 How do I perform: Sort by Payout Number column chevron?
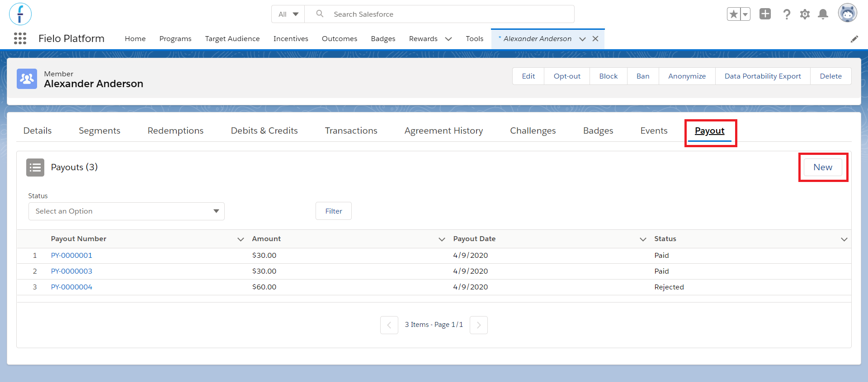coord(241,239)
